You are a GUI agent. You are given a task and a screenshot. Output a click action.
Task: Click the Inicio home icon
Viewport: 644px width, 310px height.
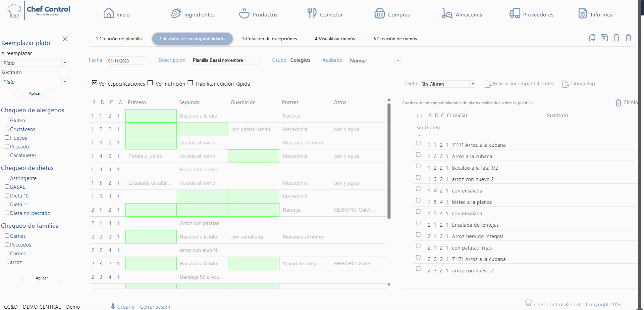click(109, 13)
